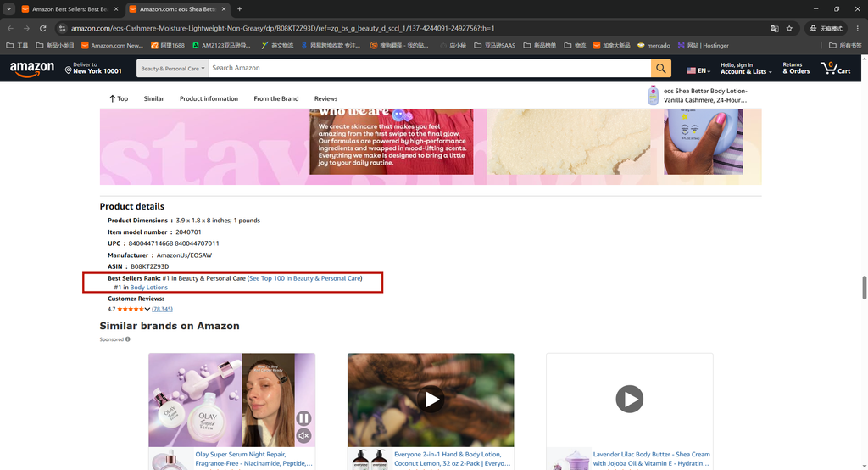
Task: Click the orange search magnifier button
Action: point(661,68)
